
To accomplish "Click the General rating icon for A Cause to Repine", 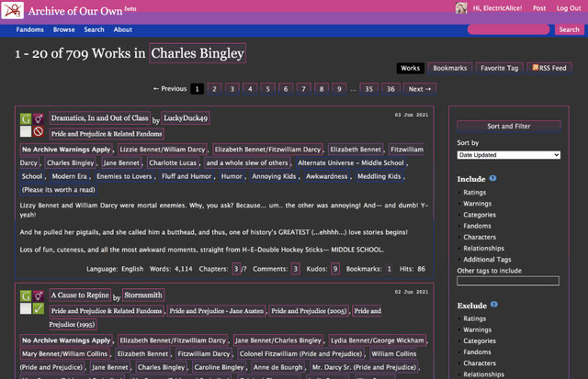I will [26, 295].
